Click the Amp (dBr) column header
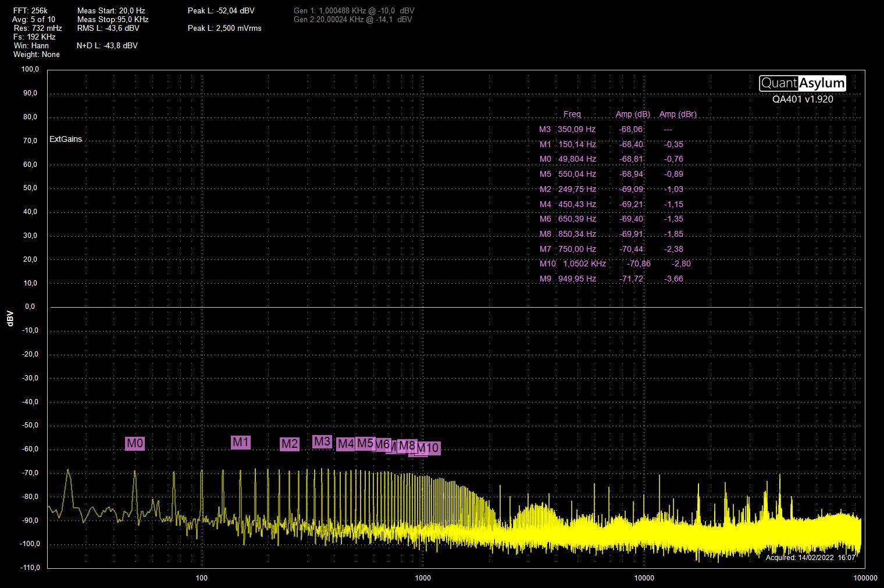The width and height of the screenshot is (884, 588). (x=678, y=114)
